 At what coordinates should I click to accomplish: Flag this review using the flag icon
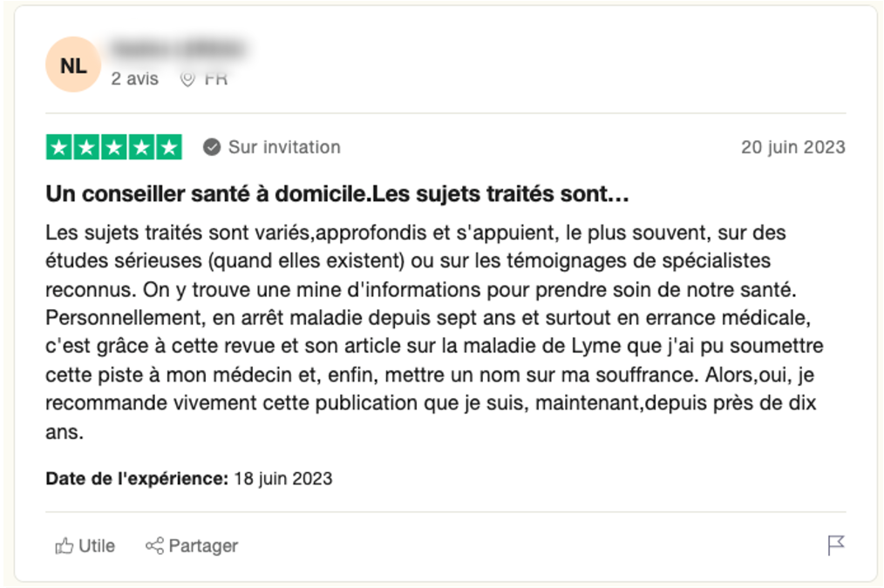[835, 545]
